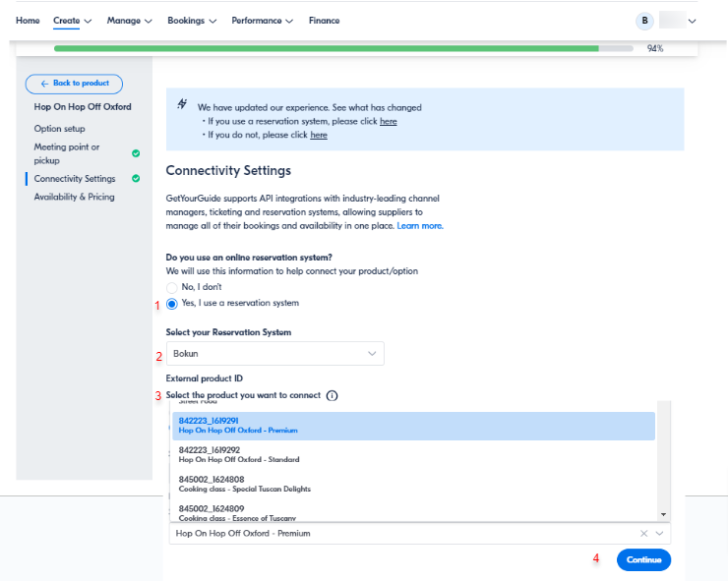The width and height of the screenshot is (728, 581).
Task: Open the account menu chevron
Action: pyautogui.click(x=693, y=21)
